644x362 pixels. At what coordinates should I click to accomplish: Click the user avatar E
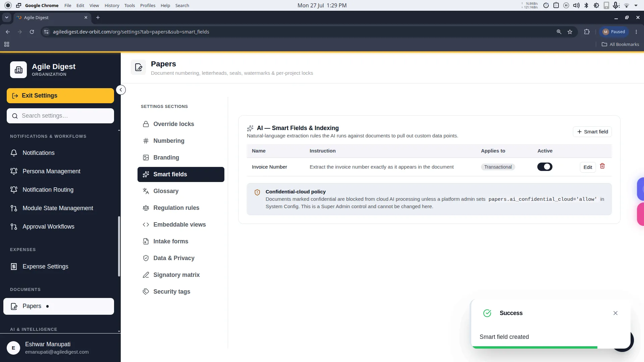[x=13, y=348]
